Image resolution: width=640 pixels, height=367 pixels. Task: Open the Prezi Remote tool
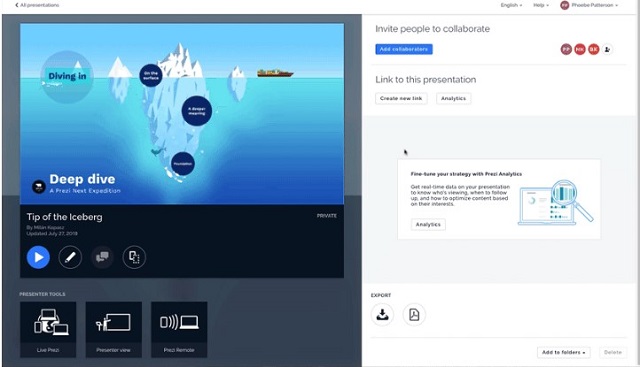[x=179, y=330]
